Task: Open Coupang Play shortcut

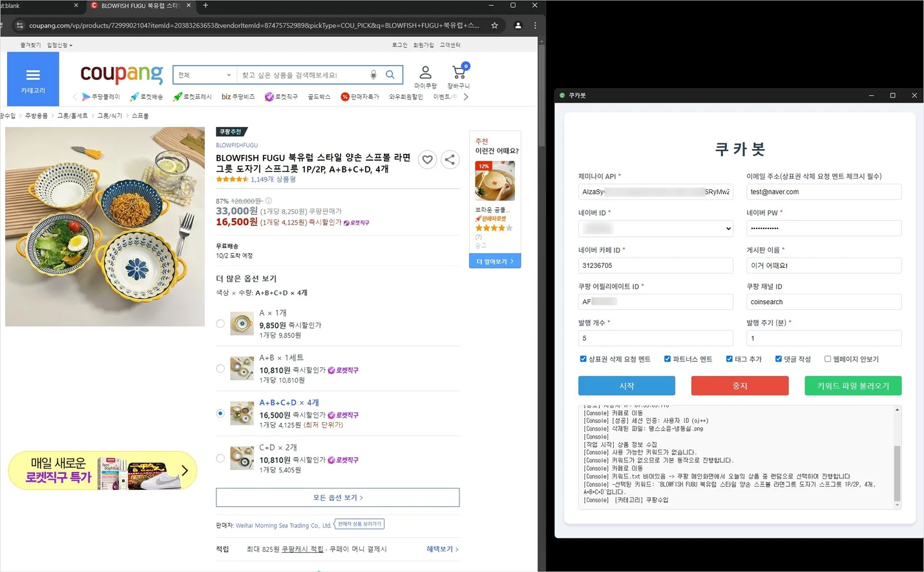Action: pos(101,97)
